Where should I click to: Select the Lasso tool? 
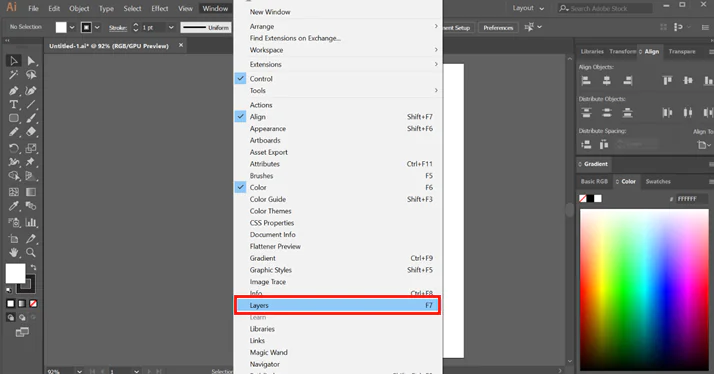(31, 75)
